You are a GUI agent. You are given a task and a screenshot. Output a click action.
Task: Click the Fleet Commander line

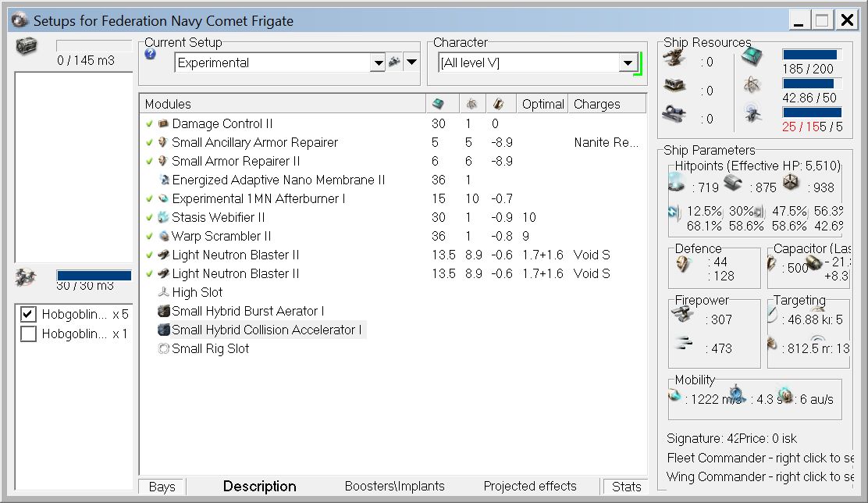(760, 458)
